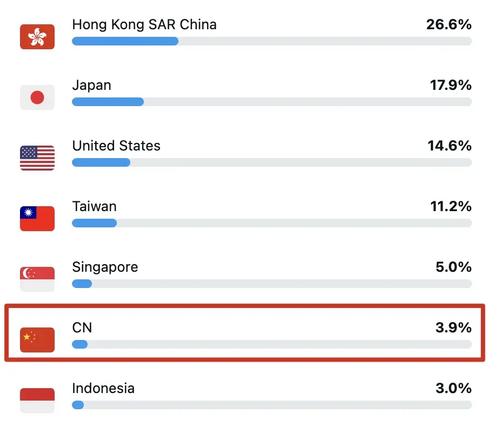Select the Singapore flag icon
The width and height of the screenshot is (504, 432).
click(x=37, y=279)
